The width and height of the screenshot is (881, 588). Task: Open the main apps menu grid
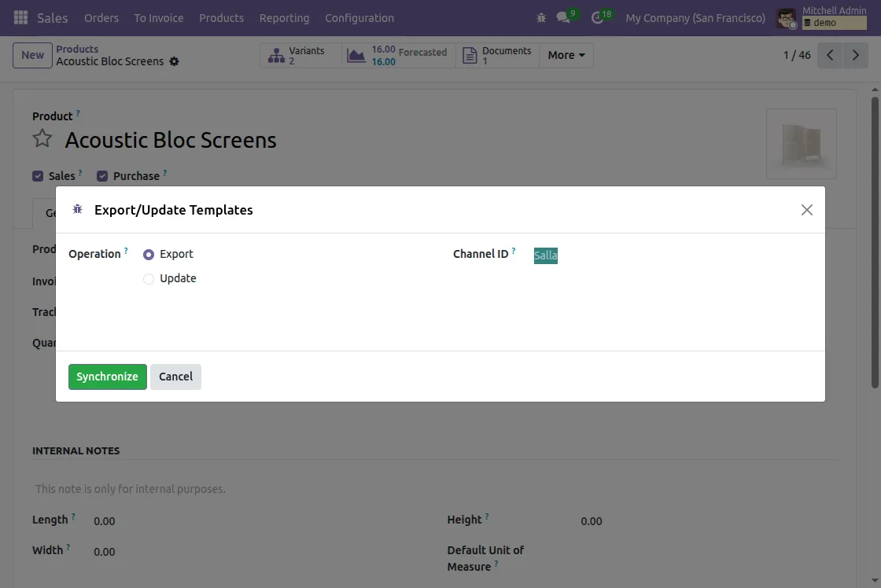[x=20, y=17]
